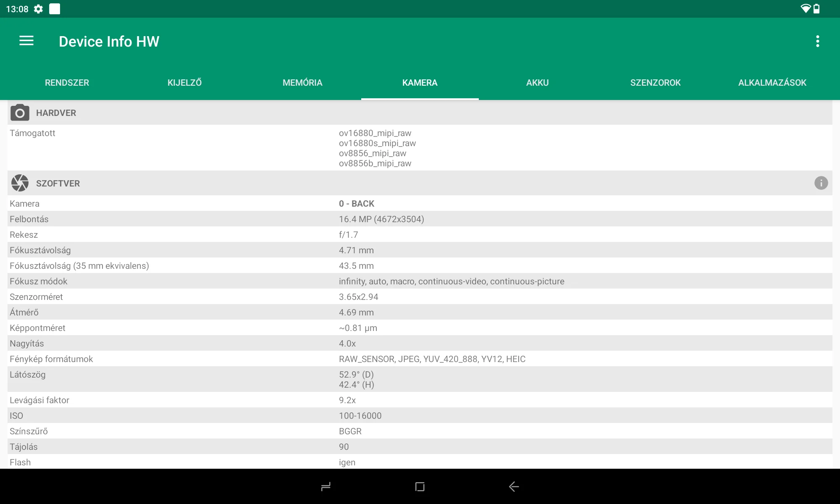Tap Flash value igen
This screenshot has width=840, height=504.
347,462
